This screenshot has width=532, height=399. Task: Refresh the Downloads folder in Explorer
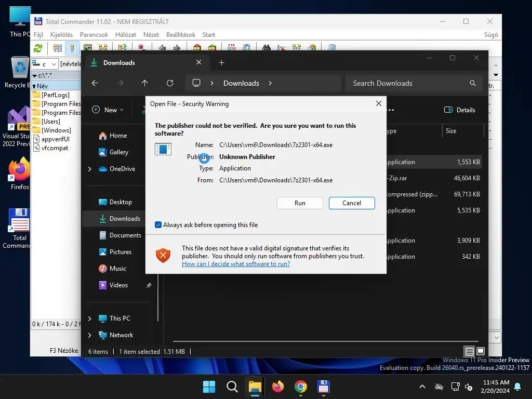(170, 83)
